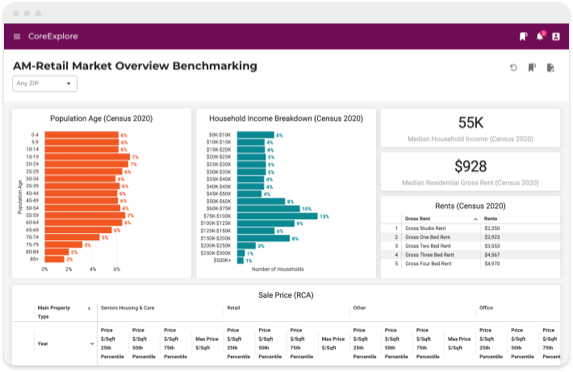This screenshot has height=372, width=573.
Task: Click the $928 median rent value
Action: (x=471, y=167)
